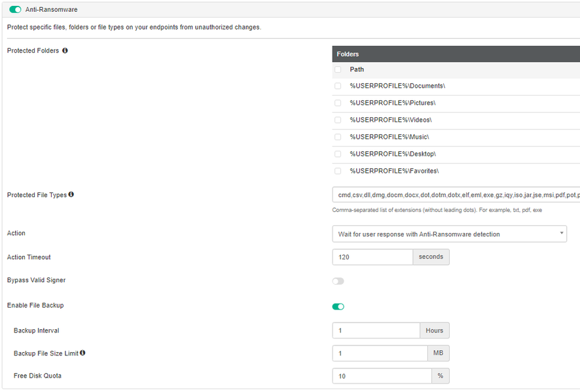Enable the Bypass Valid Signer toggle
This screenshot has height=392, width=580.
tap(338, 281)
